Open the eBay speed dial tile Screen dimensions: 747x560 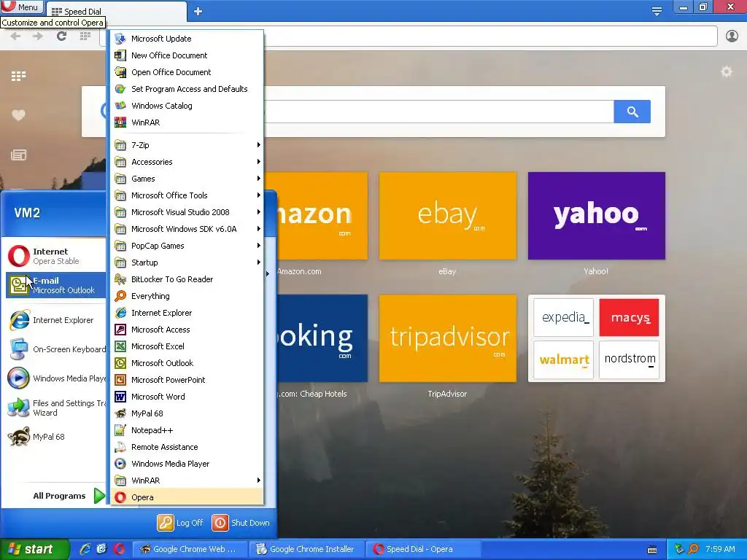448,216
